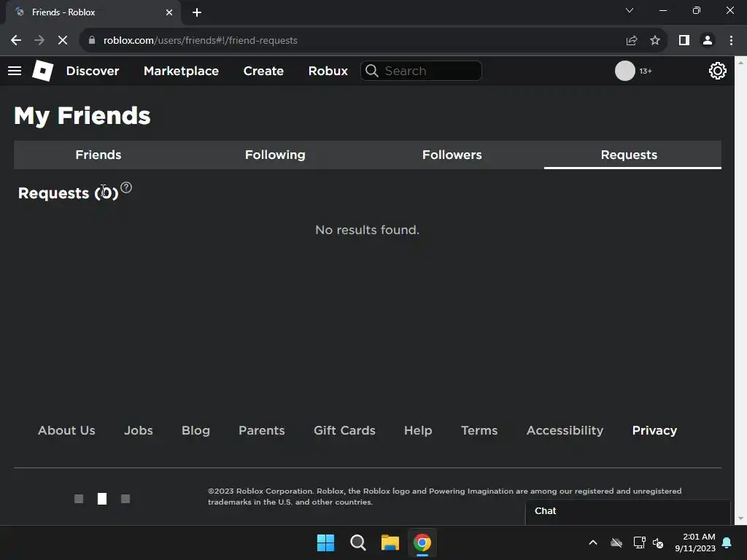Open Windows taskbar search
The image size is (747, 560).
coord(357,542)
